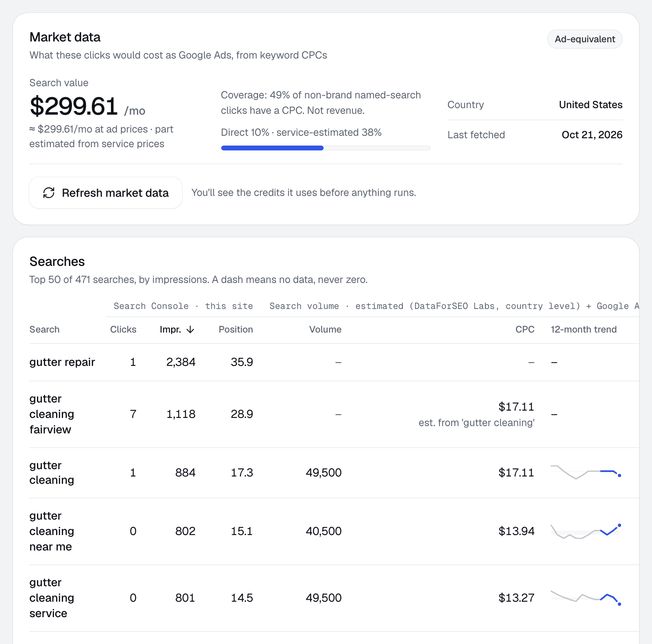
Task: Click the 'Top 50 of 471 searches' description
Action: coord(198,279)
